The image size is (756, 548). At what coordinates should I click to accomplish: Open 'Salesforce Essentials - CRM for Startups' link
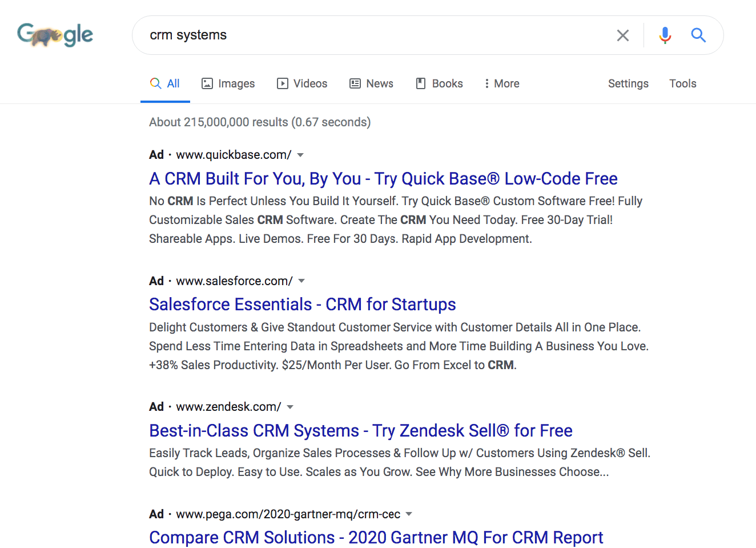303,305
